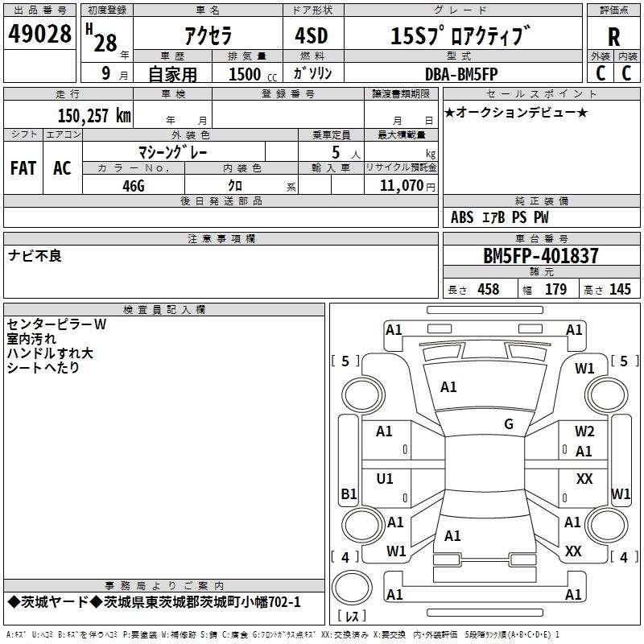
Task: Select the interior color クロ
Action: point(235,185)
